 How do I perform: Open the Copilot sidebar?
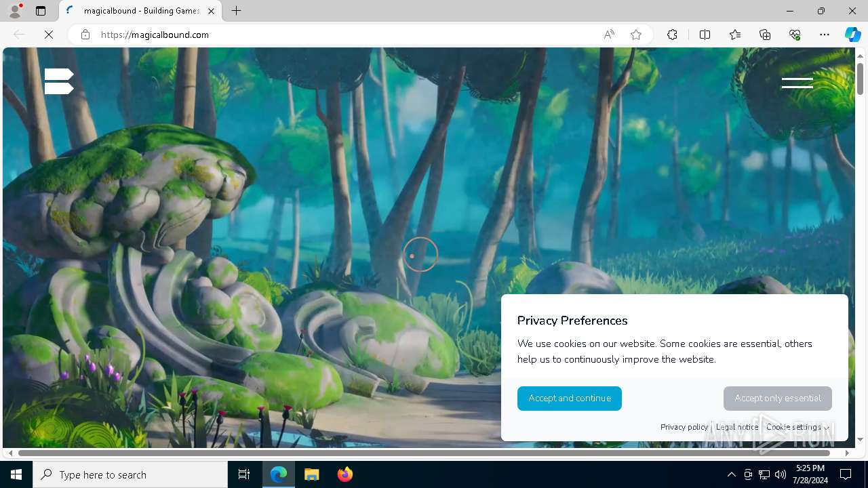tap(852, 35)
